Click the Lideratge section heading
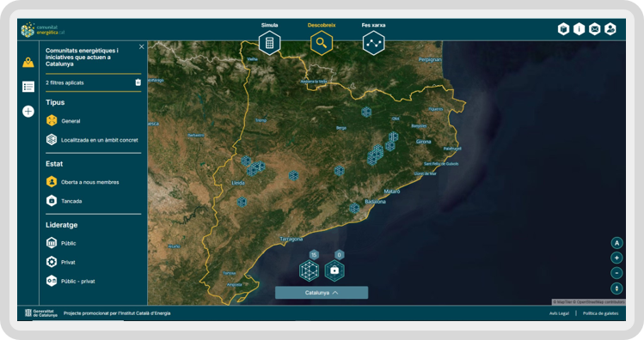Viewport: 644px width, 340px height. (x=62, y=225)
